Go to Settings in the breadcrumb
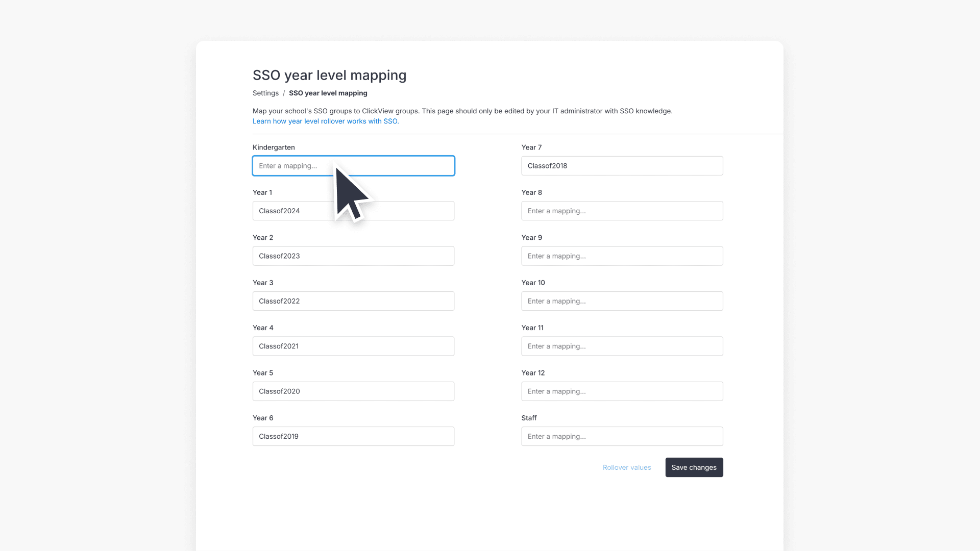 pos(265,93)
